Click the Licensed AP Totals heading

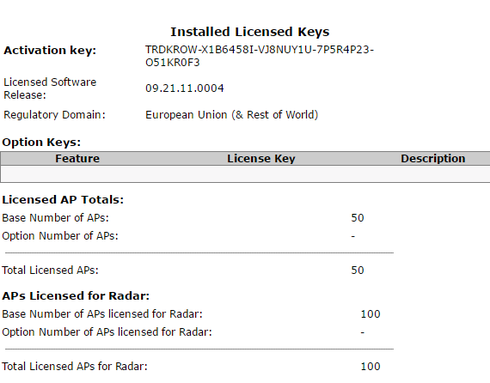[x=63, y=200]
